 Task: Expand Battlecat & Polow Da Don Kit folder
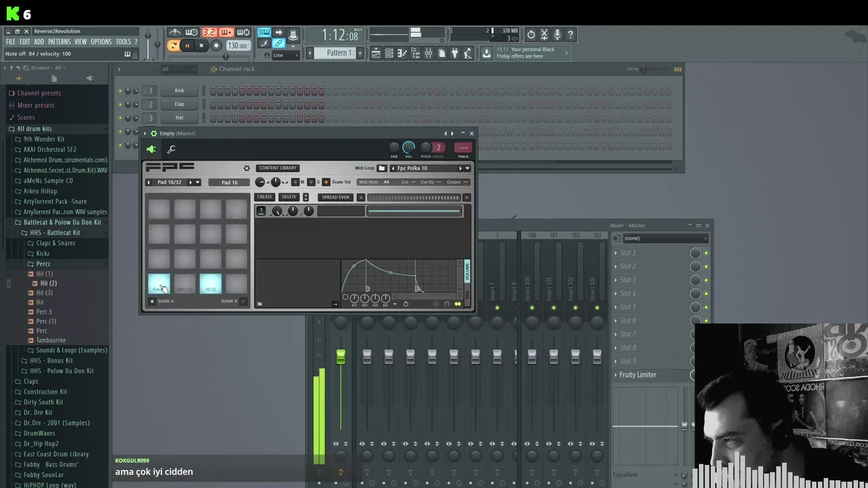click(x=62, y=222)
